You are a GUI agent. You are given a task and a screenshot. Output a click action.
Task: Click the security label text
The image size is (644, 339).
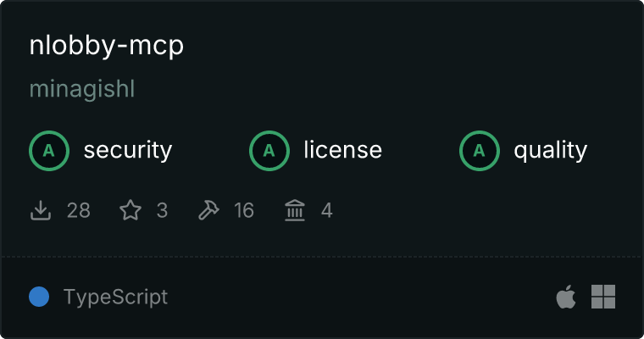(x=128, y=150)
